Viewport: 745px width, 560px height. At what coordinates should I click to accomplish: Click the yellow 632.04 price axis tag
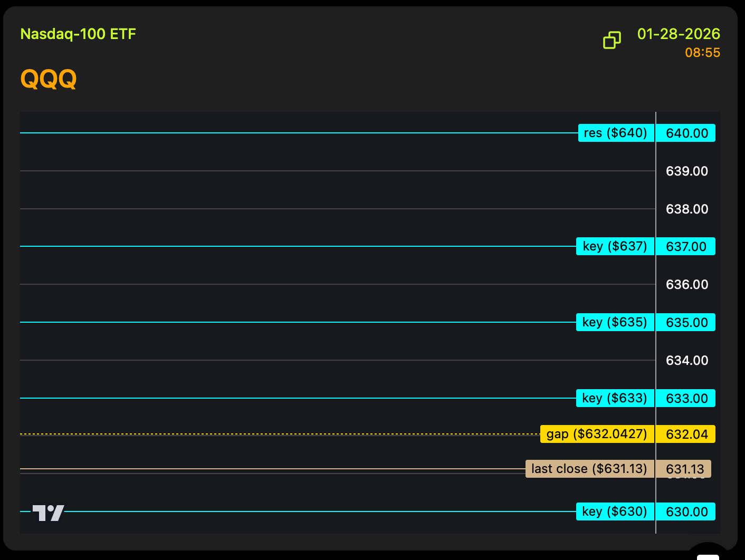[x=686, y=434]
